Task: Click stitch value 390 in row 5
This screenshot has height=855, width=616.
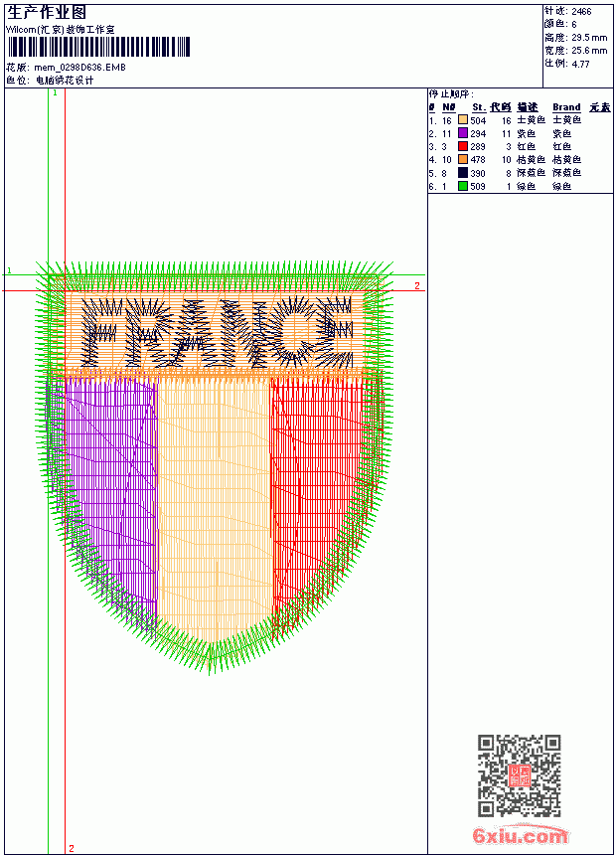Action: tap(478, 173)
